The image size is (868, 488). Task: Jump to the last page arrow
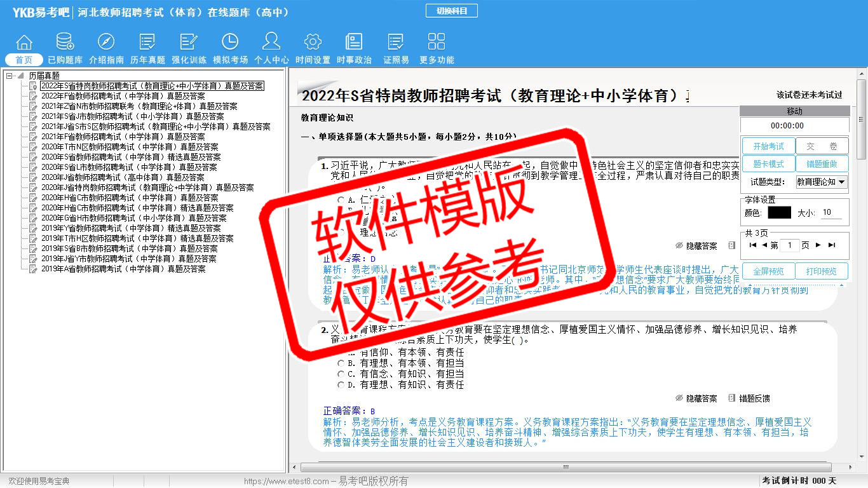point(832,245)
